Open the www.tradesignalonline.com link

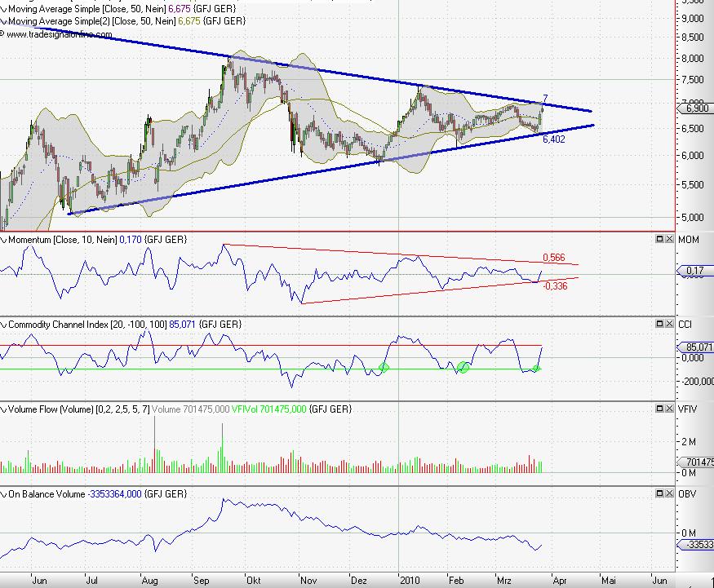point(49,34)
